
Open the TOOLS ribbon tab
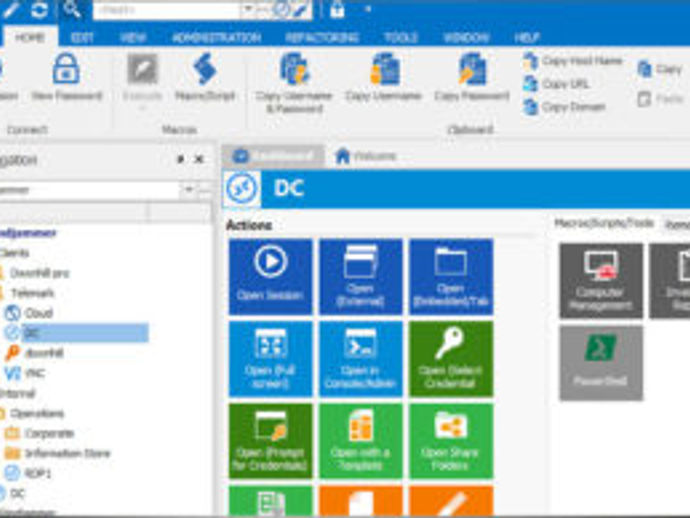click(x=401, y=37)
